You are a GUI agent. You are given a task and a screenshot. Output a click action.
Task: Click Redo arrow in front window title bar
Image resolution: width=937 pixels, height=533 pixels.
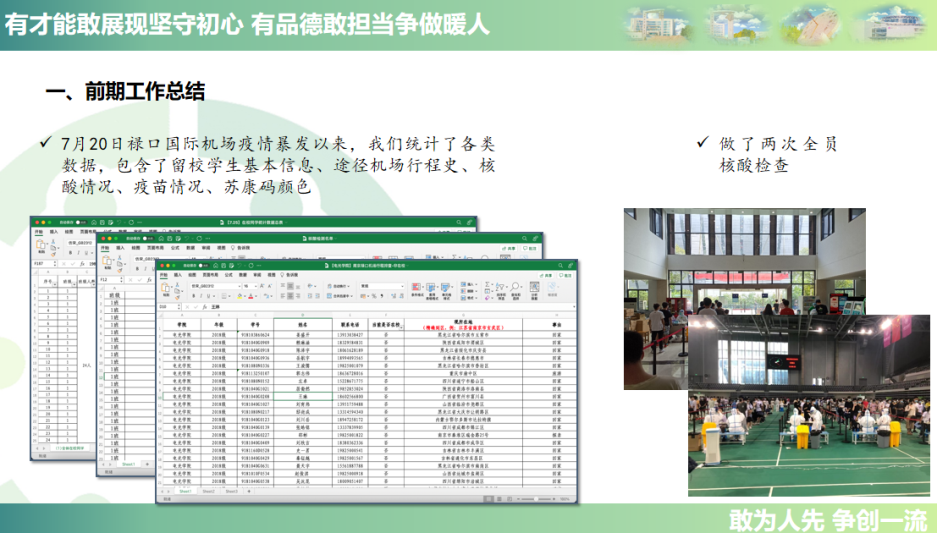tap(251, 266)
